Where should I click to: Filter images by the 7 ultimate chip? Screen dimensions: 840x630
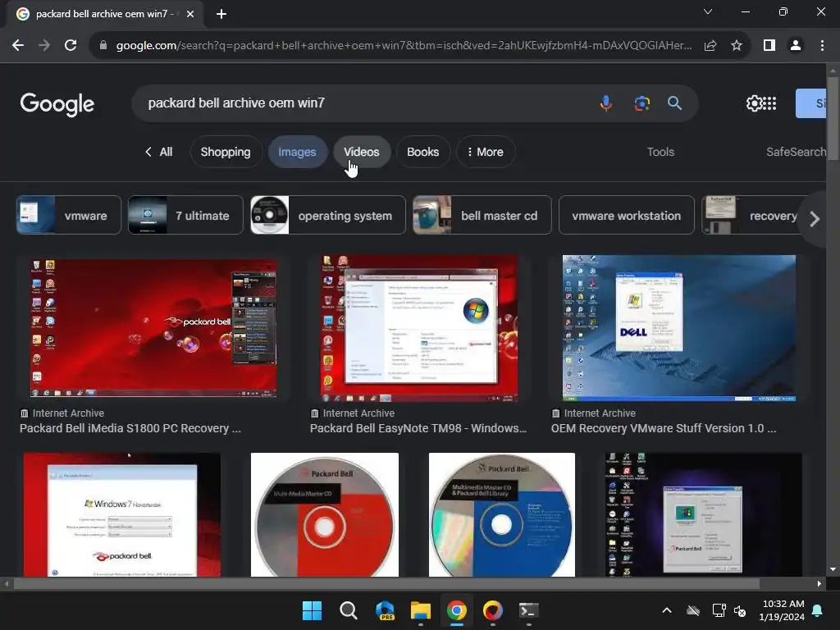tap(185, 216)
